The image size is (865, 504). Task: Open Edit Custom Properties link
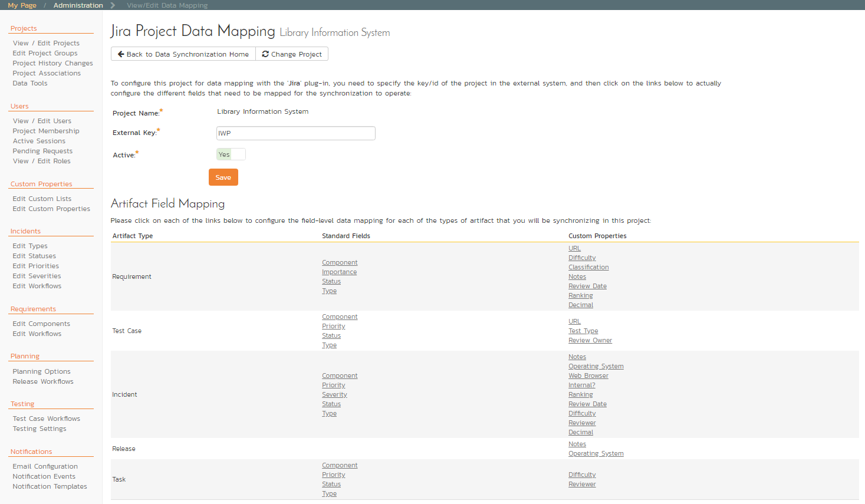(x=51, y=209)
